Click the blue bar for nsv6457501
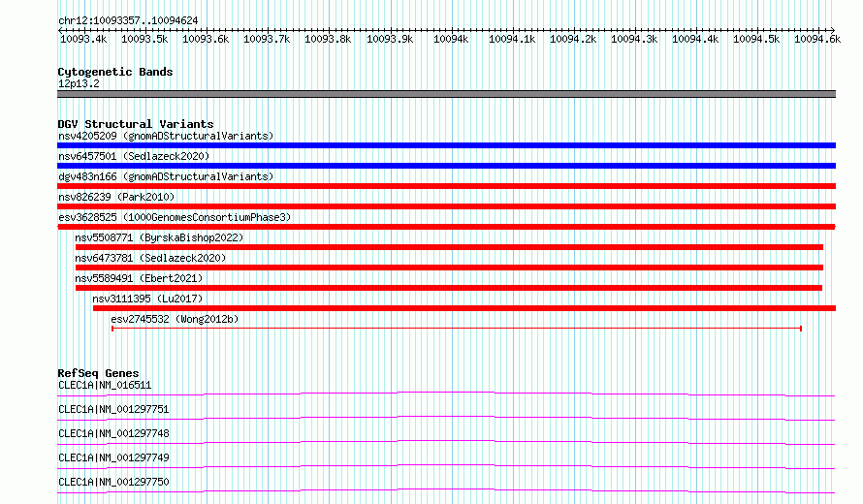This screenshot has height=504, width=863. [x=446, y=166]
